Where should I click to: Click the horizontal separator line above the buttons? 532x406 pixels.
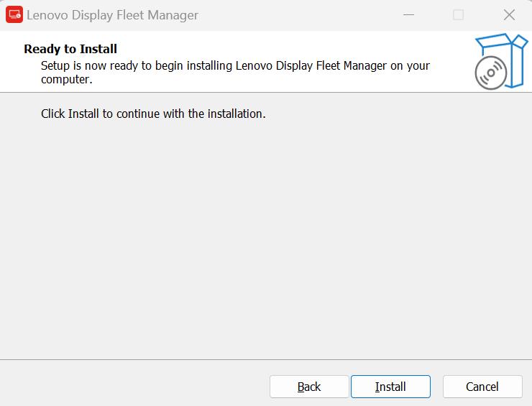point(266,359)
